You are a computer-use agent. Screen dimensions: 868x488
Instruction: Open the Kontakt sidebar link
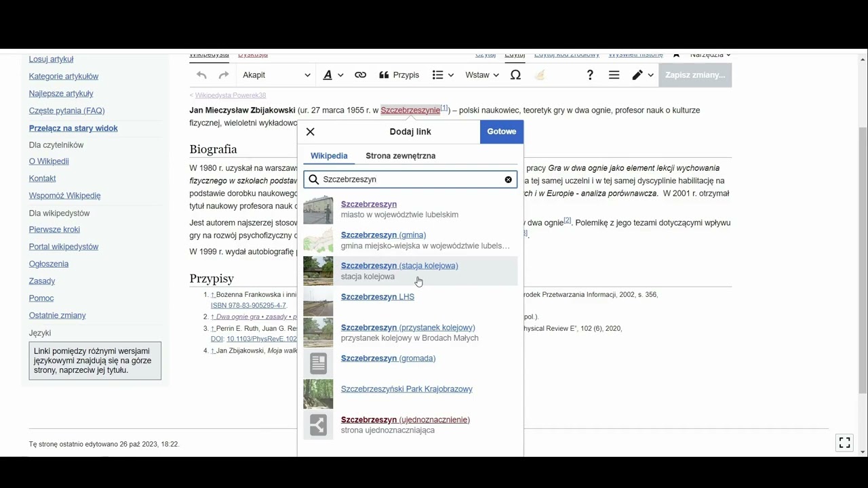(42, 178)
